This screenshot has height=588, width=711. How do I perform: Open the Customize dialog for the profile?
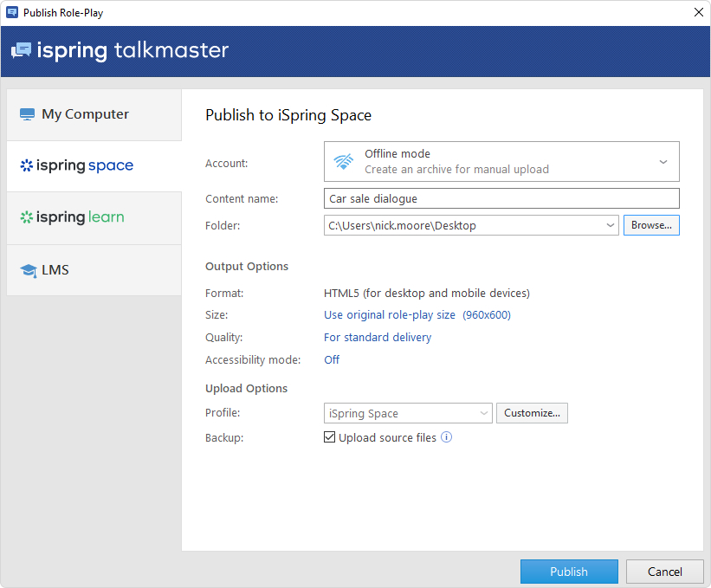click(x=532, y=413)
